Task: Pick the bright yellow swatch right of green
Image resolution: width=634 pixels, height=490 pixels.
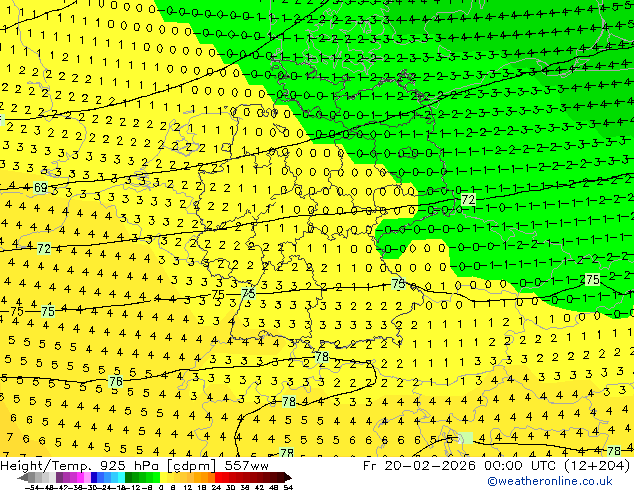Action: pyautogui.click(x=163, y=478)
